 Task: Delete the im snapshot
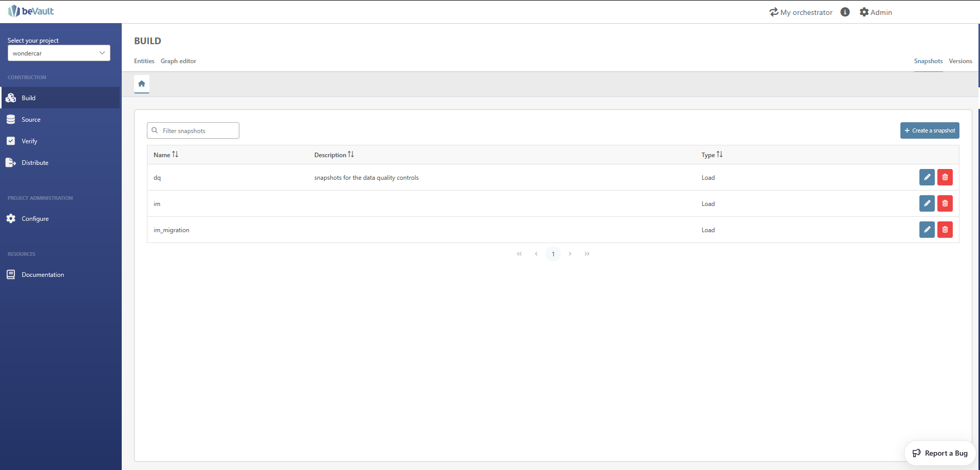click(x=945, y=203)
